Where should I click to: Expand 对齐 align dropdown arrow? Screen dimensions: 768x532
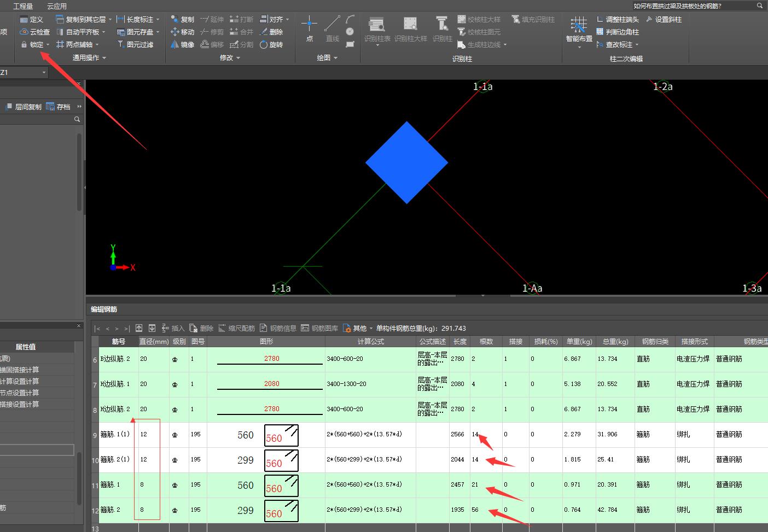(x=287, y=20)
